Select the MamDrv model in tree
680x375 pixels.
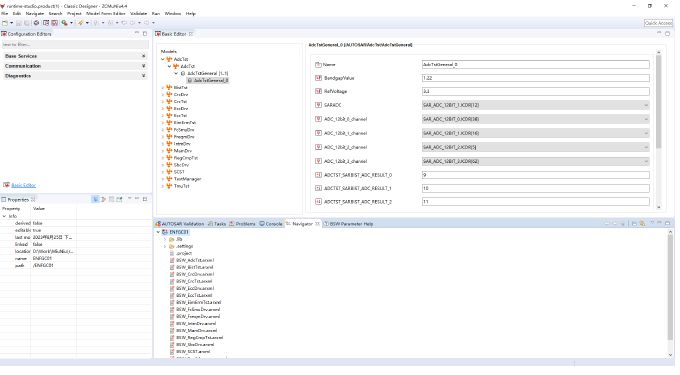point(183,151)
